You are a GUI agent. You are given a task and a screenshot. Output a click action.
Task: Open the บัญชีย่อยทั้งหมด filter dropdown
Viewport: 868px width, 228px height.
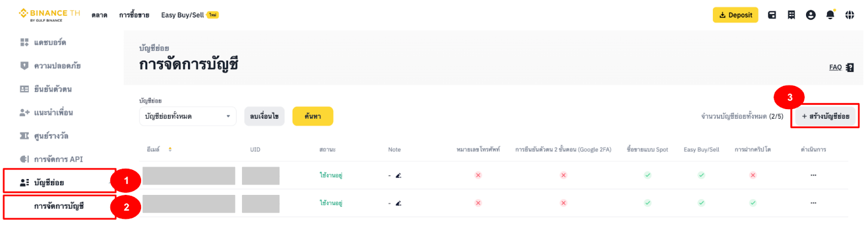(x=188, y=116)
